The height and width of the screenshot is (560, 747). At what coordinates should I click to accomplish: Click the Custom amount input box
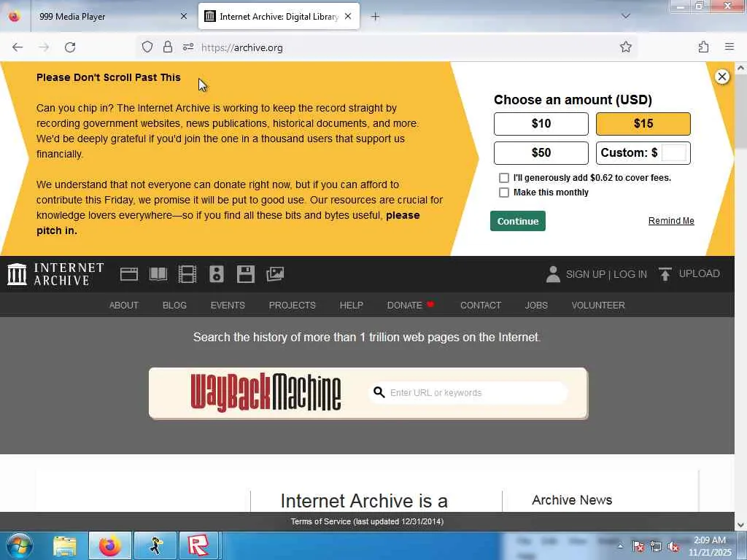[674, 153]
